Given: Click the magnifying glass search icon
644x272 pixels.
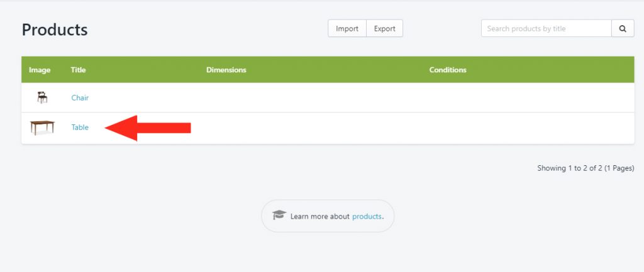Looking at the screenshot, I should pos(623,29).
